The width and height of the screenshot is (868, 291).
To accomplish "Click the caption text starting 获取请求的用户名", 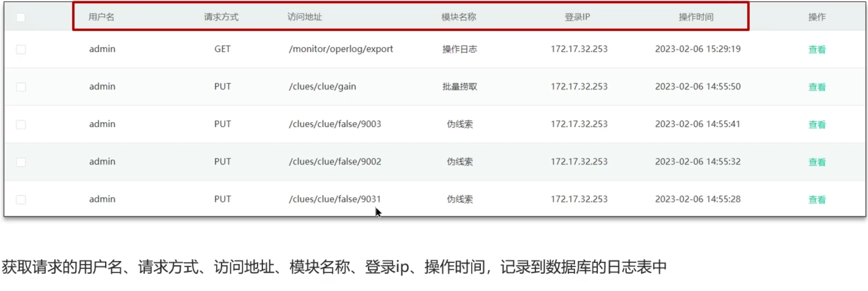I will click(x=334, y=267).
